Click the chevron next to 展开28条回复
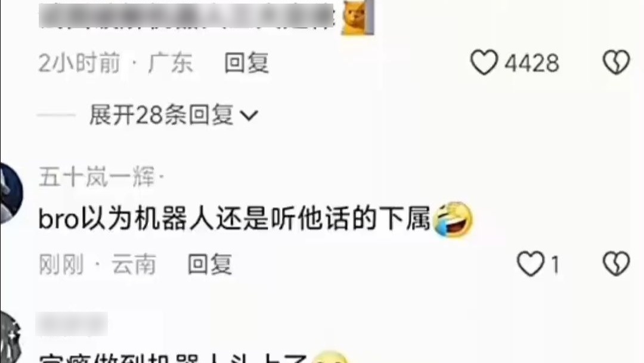 pyautogui.click(x=249, y=115)
